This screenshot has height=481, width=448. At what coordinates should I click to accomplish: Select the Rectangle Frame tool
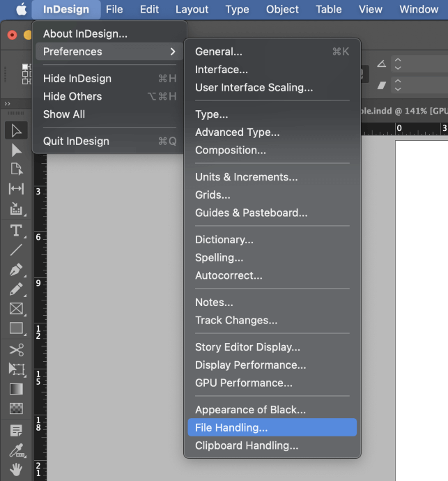[x=16, y=309]
